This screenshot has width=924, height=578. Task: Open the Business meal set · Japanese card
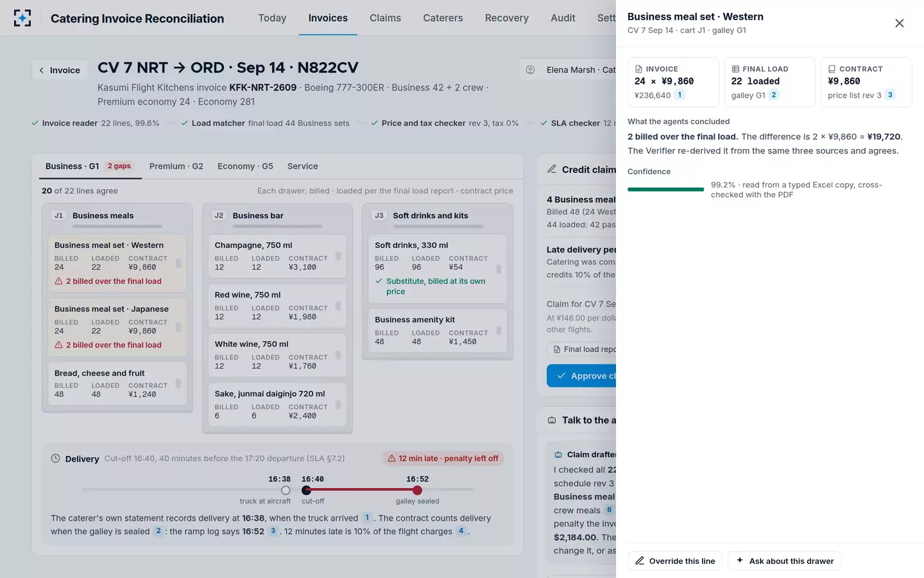[117, 327]
